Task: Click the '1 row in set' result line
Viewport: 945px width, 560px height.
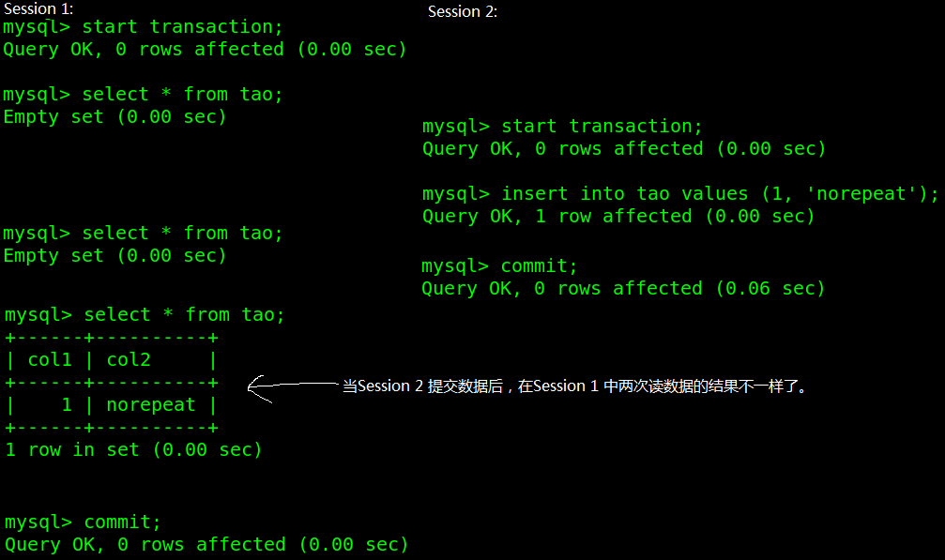Action: (x=133, y=450)
